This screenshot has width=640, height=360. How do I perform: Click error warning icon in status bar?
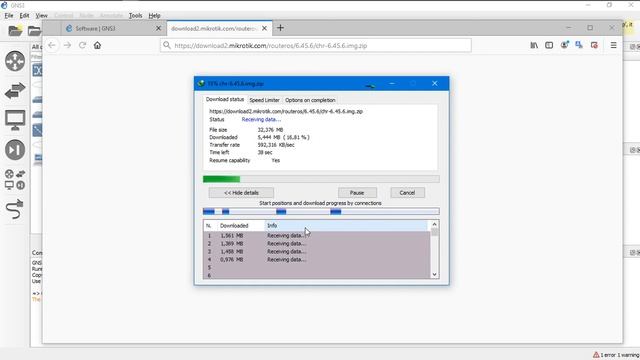[596, 355]
